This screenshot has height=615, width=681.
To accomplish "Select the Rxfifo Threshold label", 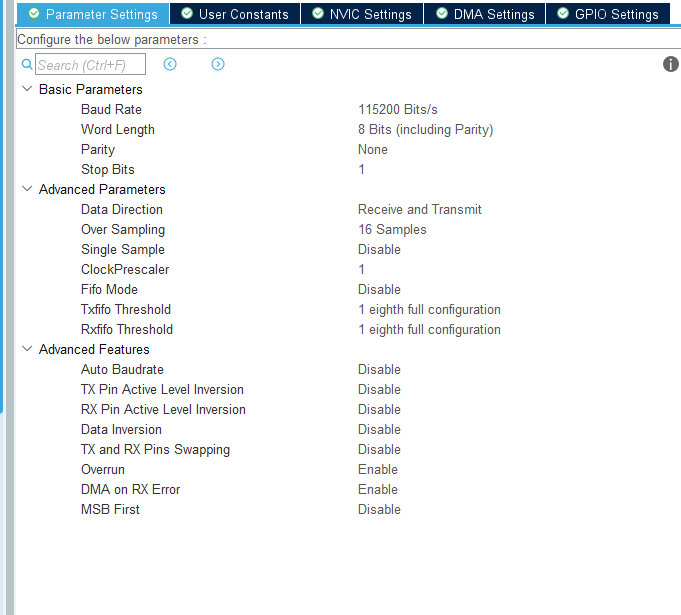I will coord(127,329).
